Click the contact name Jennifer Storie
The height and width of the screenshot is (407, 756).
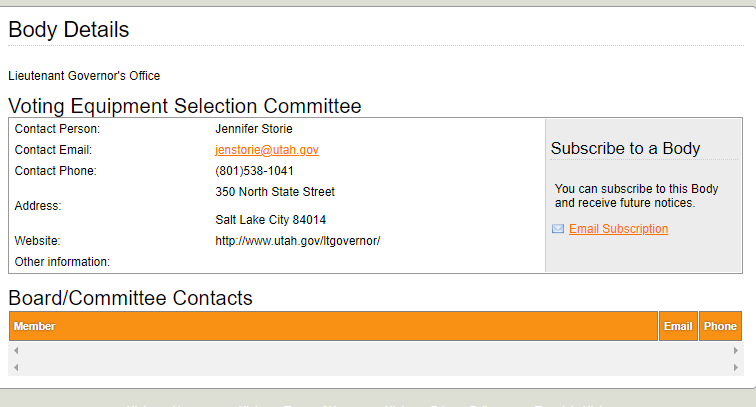(254, 129)
